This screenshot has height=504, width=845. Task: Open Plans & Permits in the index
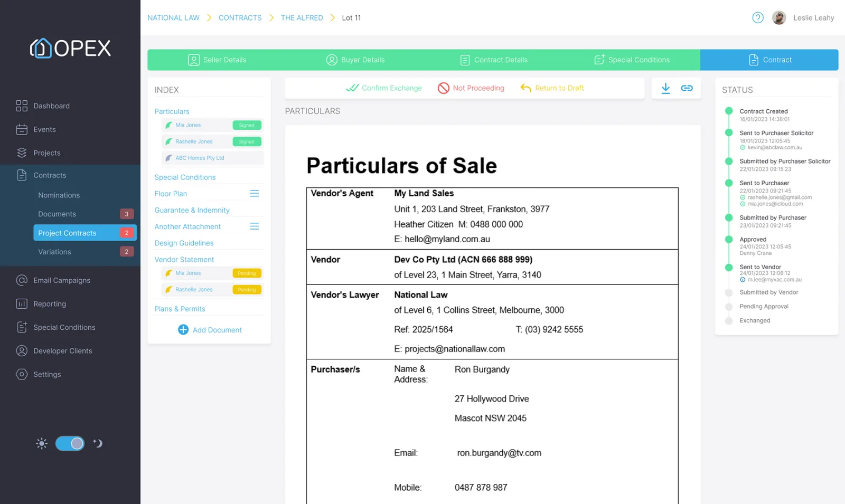point(180,309)
